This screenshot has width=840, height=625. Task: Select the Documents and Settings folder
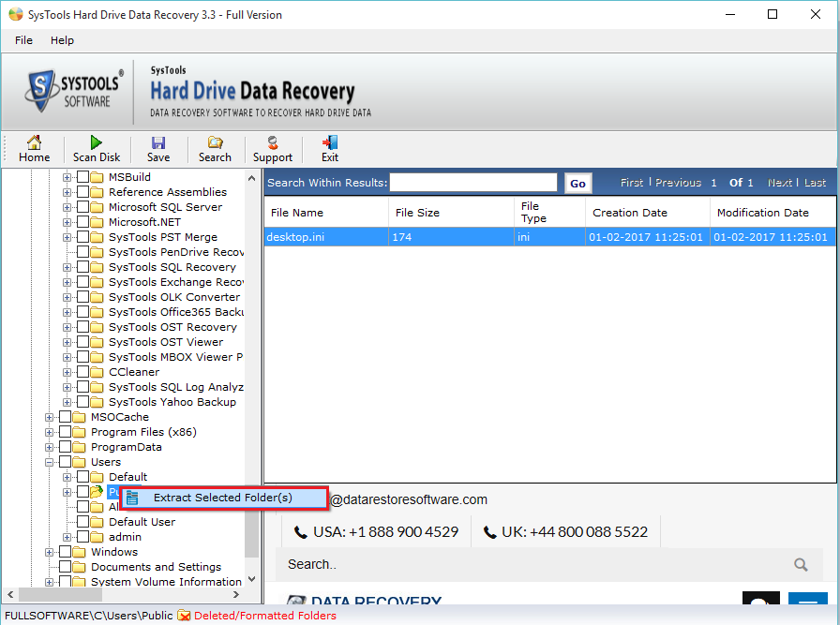point(156,567)
